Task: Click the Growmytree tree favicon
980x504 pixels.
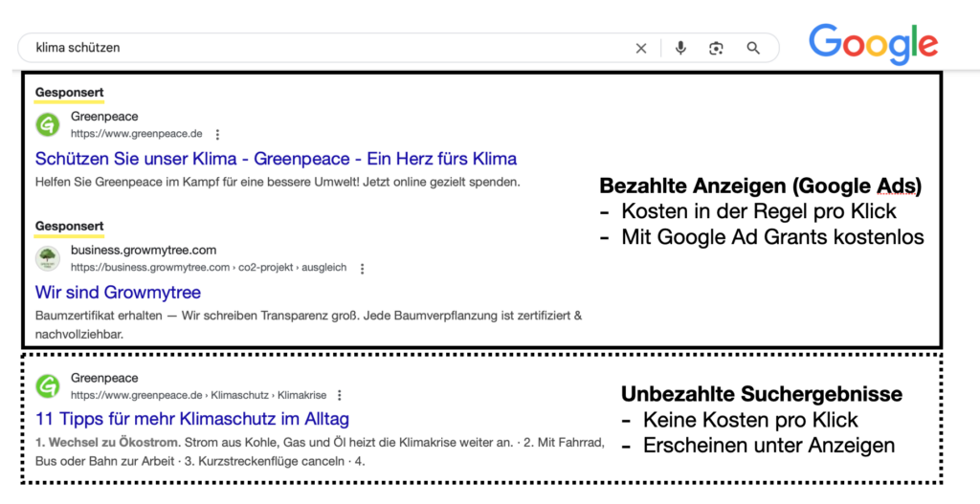Action: pyautogui.click(x=48, y=258)
